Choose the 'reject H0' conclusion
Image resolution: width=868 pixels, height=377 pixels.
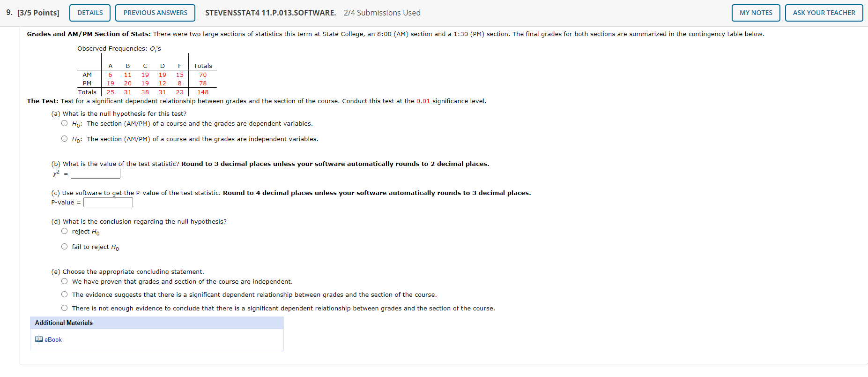coord(64,231)
